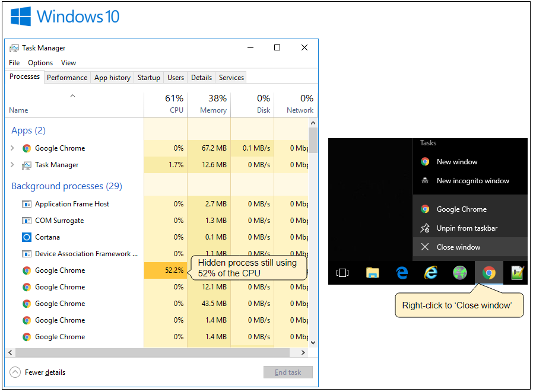Click Unpin from taskbar
This screenshot has width=533, height=392.
[467, 228]
